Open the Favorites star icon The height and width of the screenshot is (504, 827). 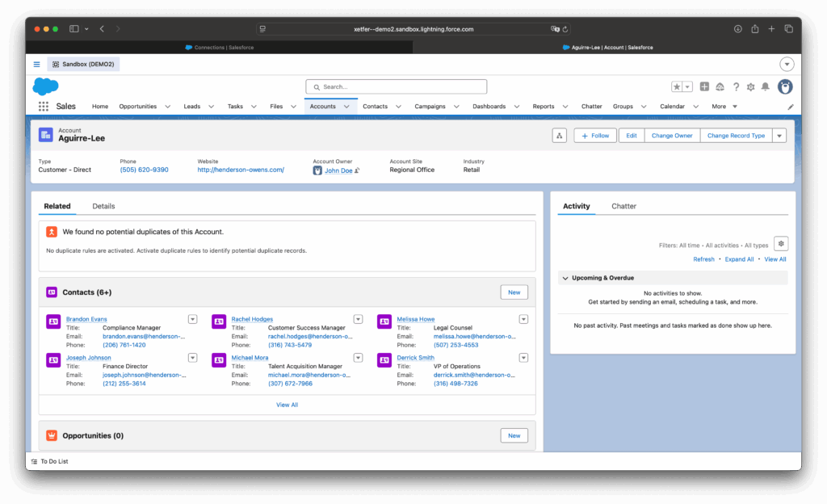(677, 87)
